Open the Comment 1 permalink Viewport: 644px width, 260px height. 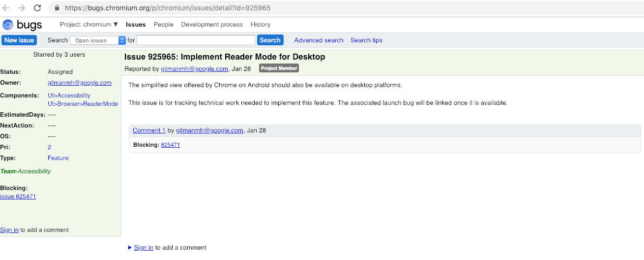[x=149, y=130]
